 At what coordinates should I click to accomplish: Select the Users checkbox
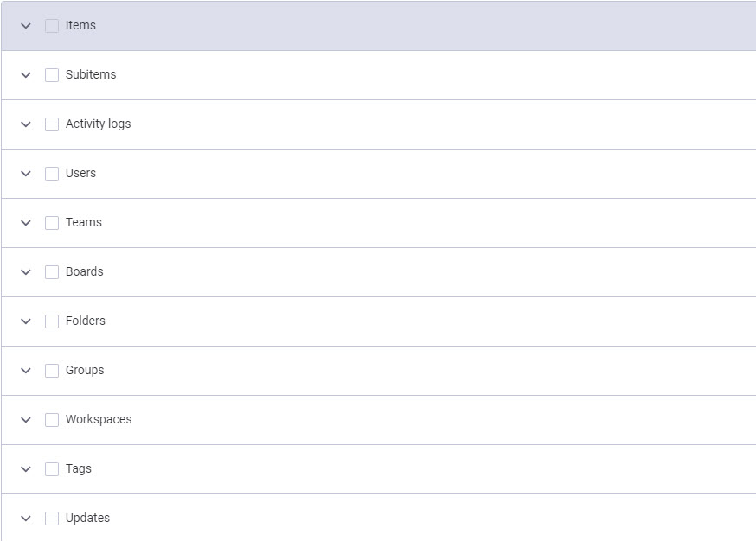(52, 174)
